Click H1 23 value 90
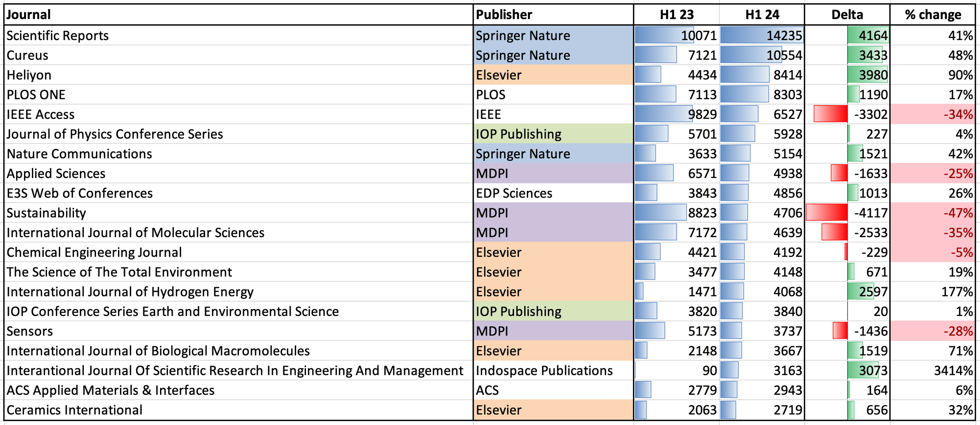The height and width of the screenshot is (425, 980). point(677,371)
